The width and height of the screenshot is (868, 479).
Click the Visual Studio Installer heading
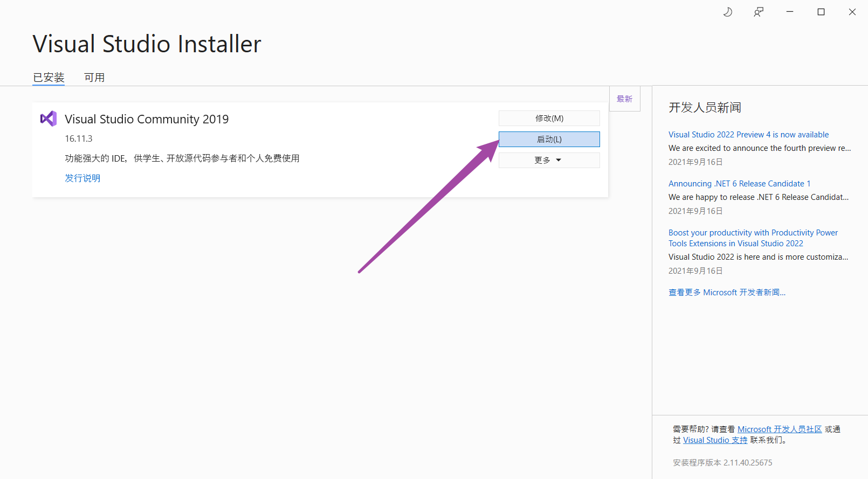147,44
